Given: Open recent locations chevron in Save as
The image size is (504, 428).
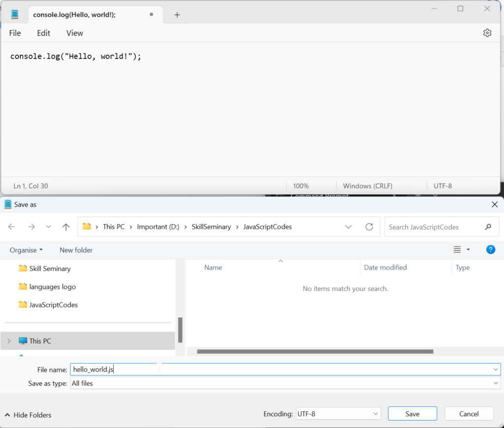Looking at the screenshot, I should click(48, 227).
